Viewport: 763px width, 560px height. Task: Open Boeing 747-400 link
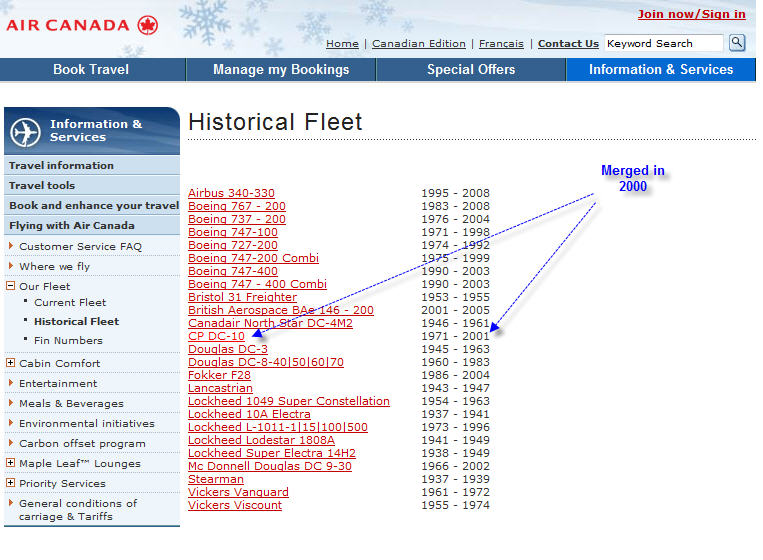click(233, 271)
